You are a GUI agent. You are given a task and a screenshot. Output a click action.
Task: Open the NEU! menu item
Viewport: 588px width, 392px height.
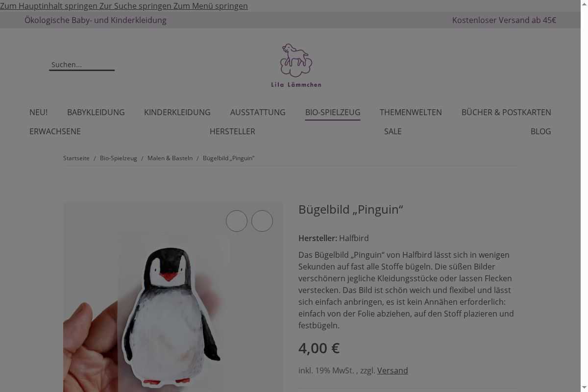pyautogui.click(x=38, y=112)
